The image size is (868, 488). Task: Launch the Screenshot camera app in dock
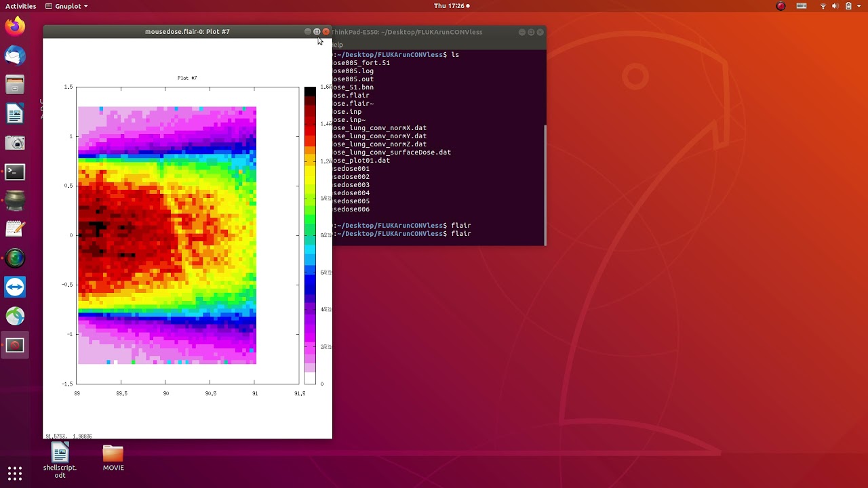pyautogui.click(x=15, y=143)
